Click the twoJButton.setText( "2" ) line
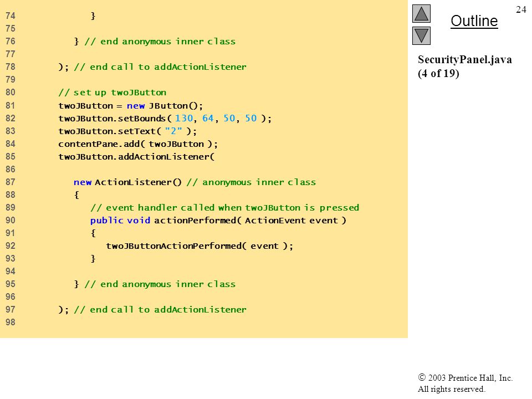The height and width of the screenshot is (399, 532). click(x=127, y=131)
